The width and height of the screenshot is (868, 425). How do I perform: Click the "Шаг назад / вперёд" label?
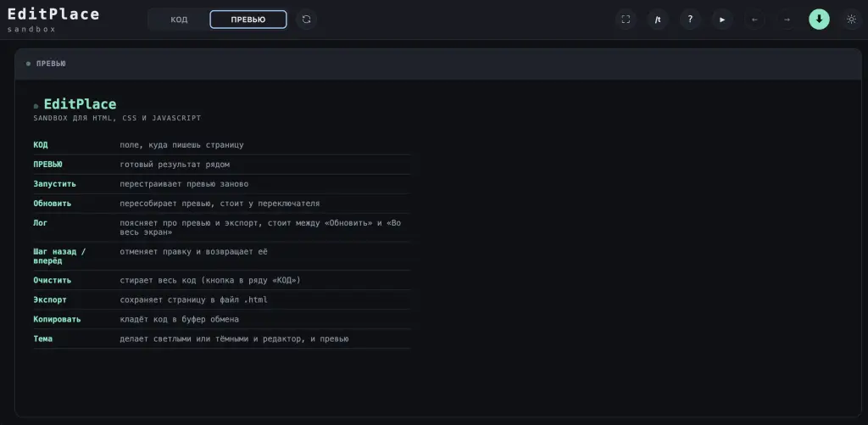60,256
